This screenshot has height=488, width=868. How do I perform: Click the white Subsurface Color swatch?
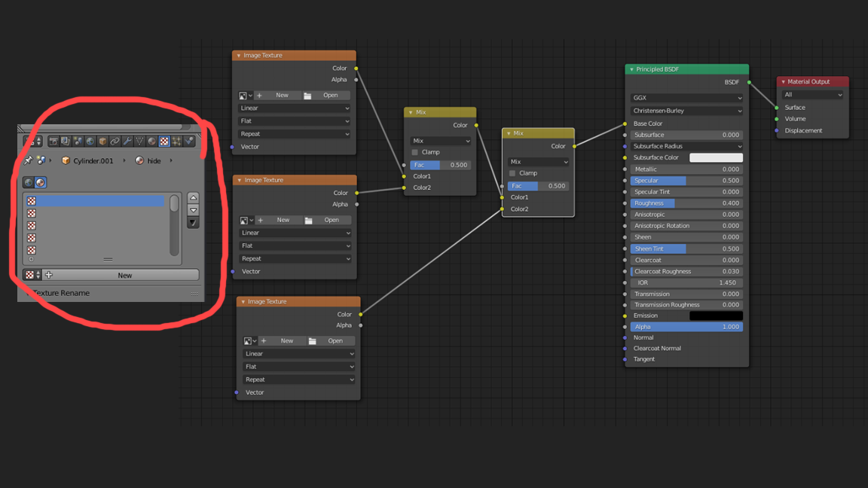[716, 157]
